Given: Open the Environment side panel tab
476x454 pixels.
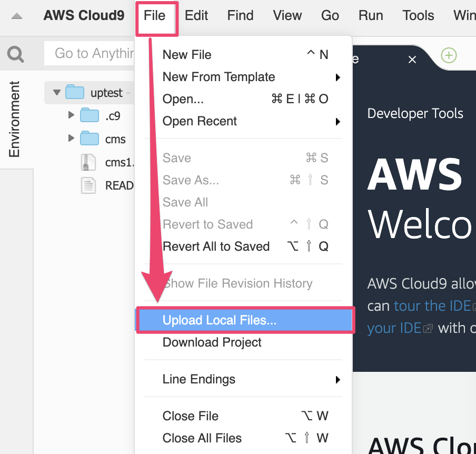Looking at the screenshot, I should click(x=14, y=119).
